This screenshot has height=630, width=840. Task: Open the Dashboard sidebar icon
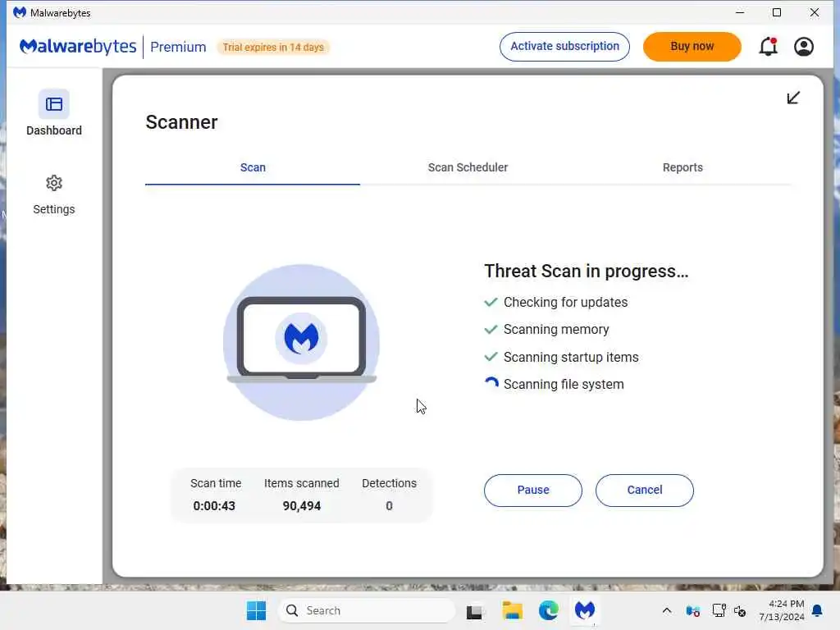point(53,104)
